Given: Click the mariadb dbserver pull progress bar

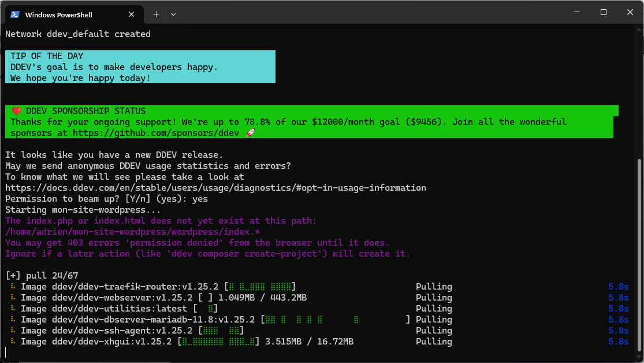Looking at the screenshot, I should click(336, 320).
